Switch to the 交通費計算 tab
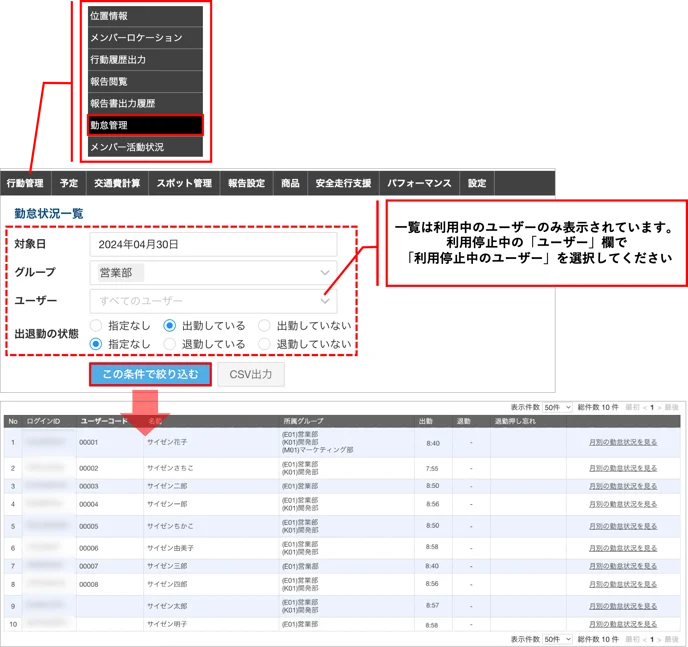Viewport: 688px width, 647px height. click(x=117, y=183)
